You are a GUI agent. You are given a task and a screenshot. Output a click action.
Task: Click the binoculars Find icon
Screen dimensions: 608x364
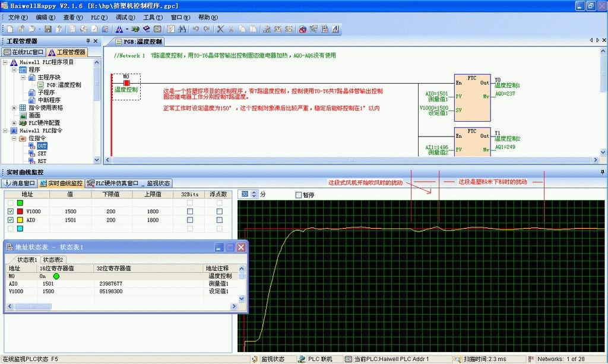coord(182,29)
